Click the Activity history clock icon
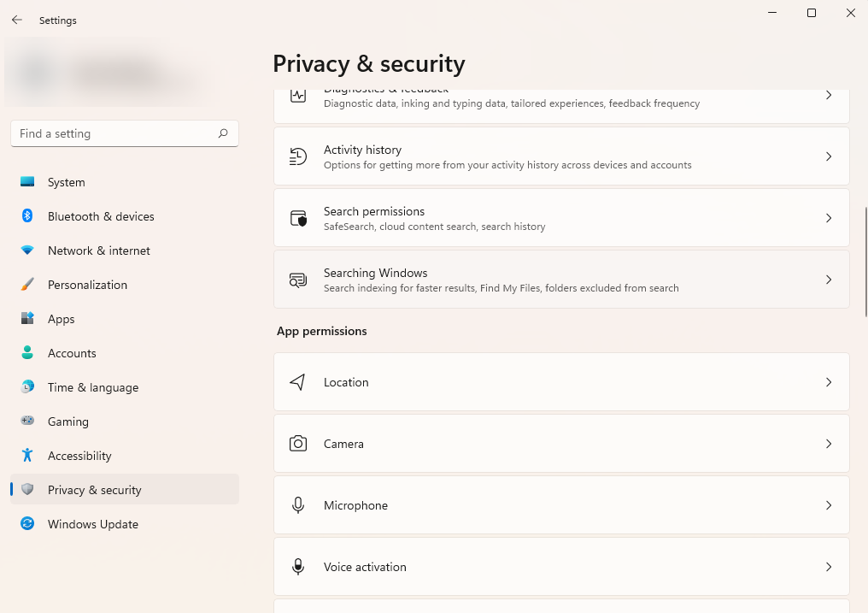 298,156
